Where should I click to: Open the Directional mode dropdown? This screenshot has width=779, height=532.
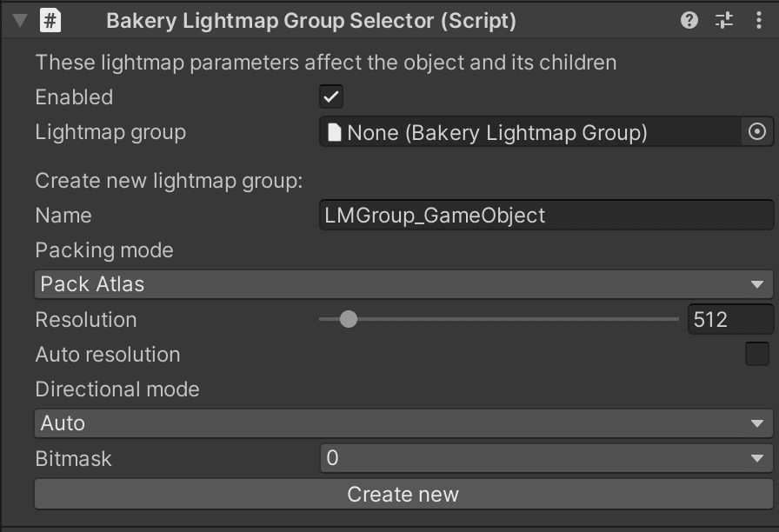tap(402, 423)
